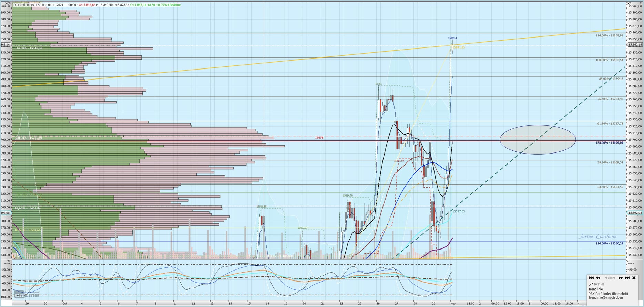This screenshot has height=307, width=644.
Task: Click the '9 von 9' alert counter
Action: point(610,278)
